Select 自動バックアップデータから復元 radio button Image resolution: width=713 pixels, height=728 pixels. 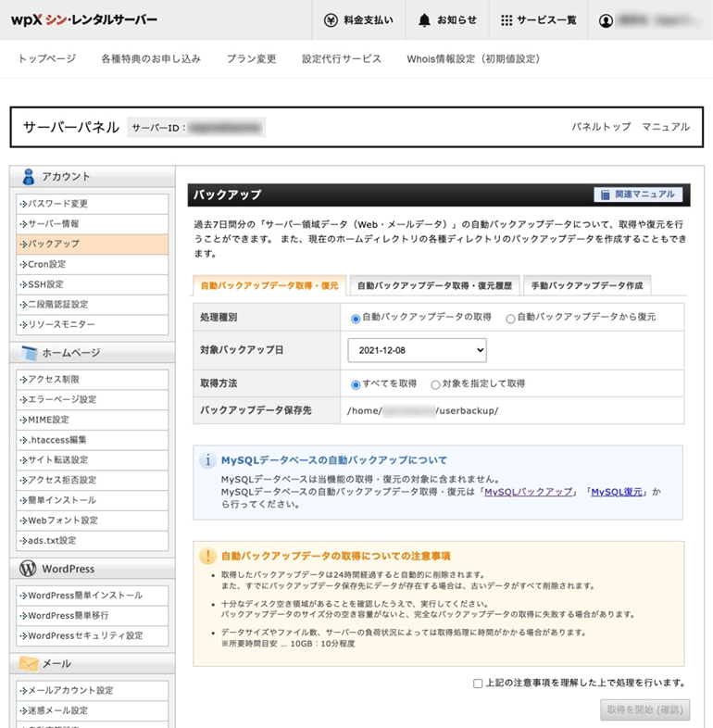[510, 319]
